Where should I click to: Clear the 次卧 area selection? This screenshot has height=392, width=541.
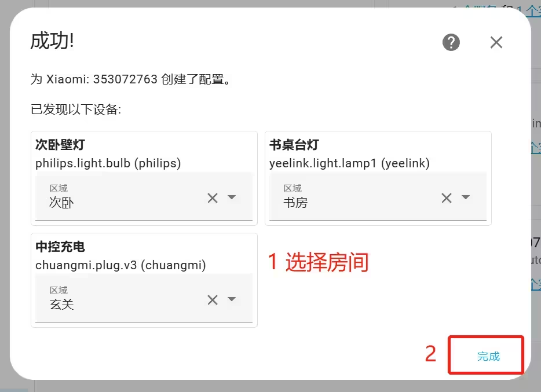pyautogui.click(x=213, y=198)
